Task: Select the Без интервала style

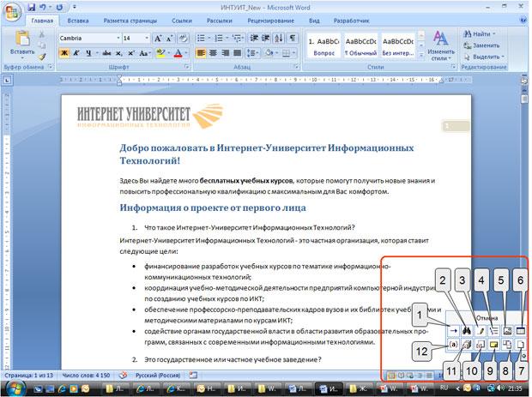Action: tap(397, 46)
